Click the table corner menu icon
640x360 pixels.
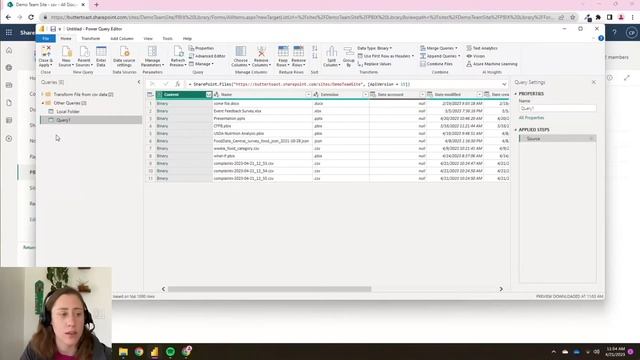pyautogui.click(x=150, y=95)
